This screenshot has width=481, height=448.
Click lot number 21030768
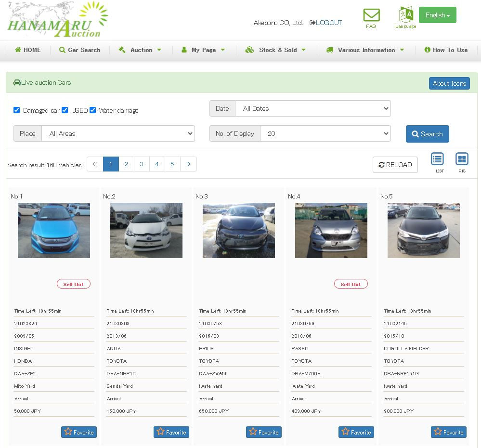(210, 323)
